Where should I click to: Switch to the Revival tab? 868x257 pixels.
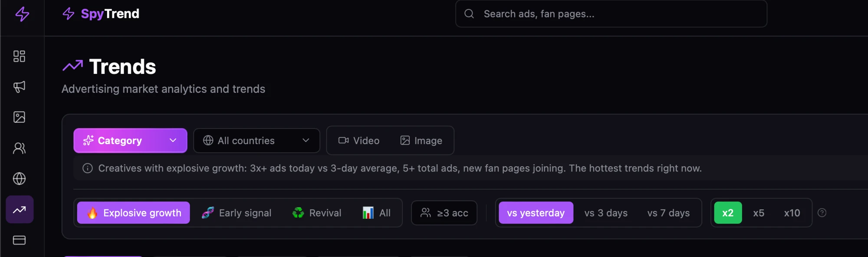(317, 213)
